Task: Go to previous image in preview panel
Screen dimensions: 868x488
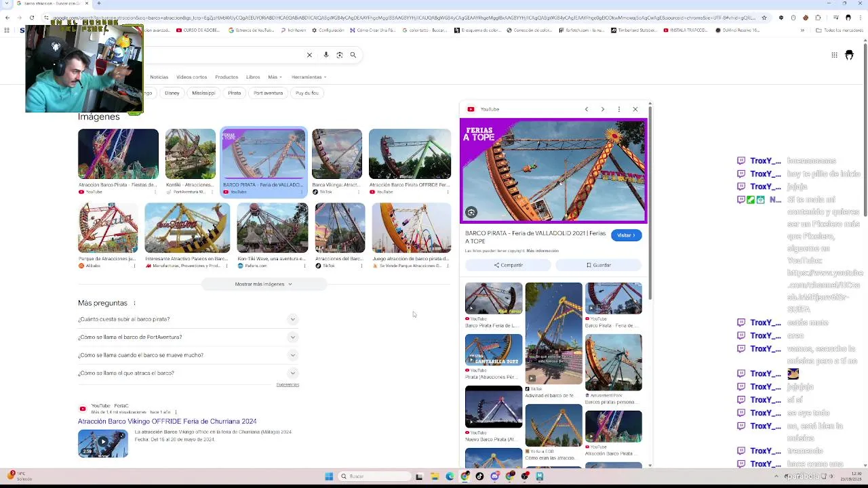Action: [587, 109]
